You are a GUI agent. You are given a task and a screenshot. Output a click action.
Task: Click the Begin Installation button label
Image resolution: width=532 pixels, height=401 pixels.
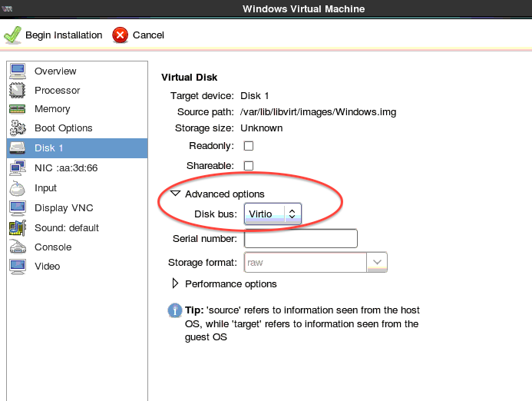click(64, 35)
